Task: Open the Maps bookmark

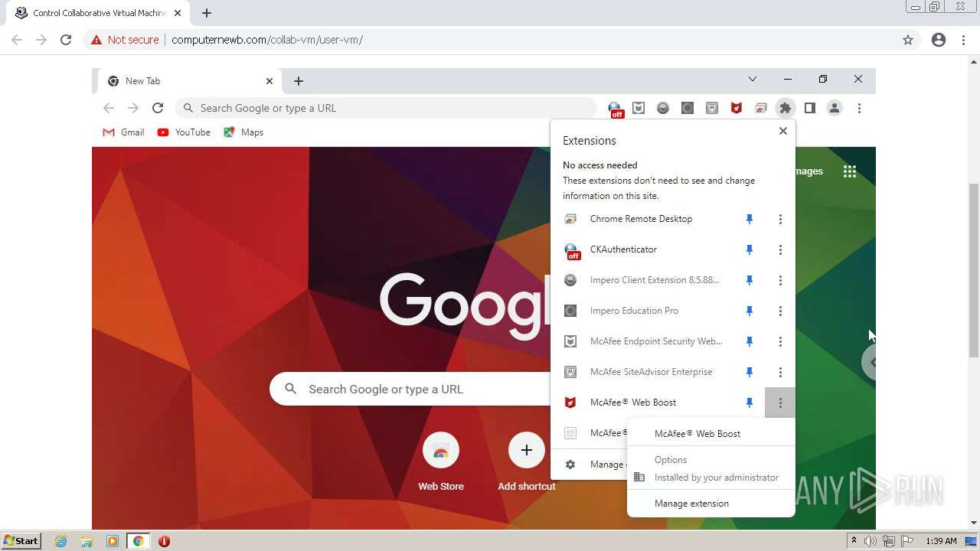Action: (x=243, y=132)
